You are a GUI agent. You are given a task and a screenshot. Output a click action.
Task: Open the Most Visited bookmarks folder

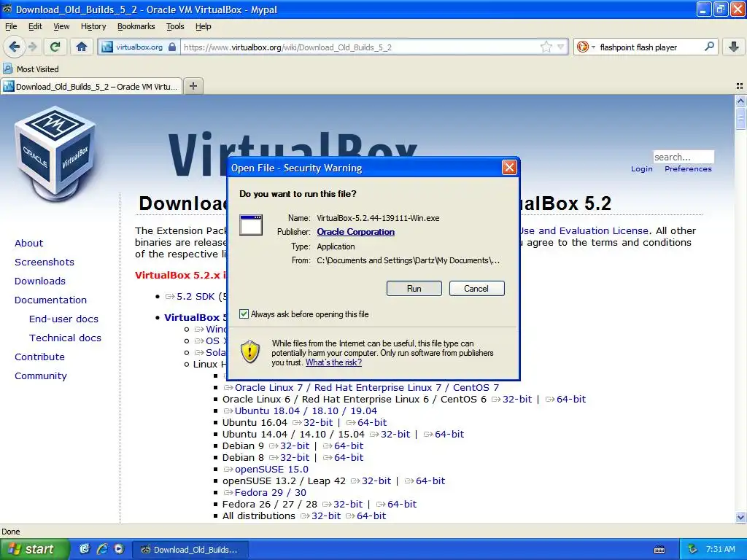[x=31, y=69]
